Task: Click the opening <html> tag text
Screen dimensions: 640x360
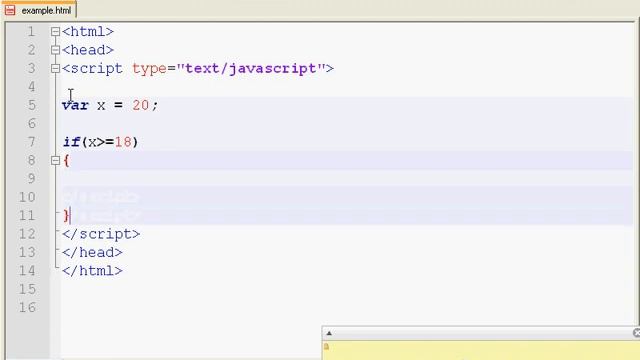Action: (88, 32)
